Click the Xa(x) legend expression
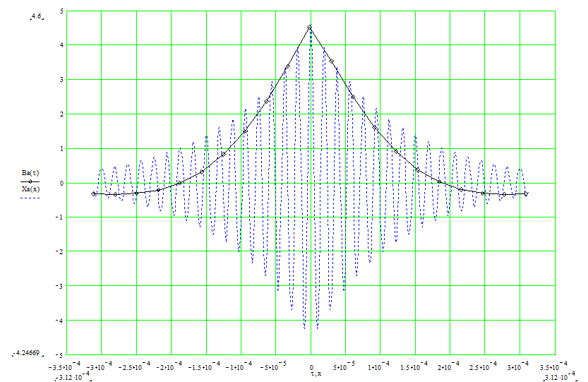This screenshot has width=588, height=382. point(30,189)
